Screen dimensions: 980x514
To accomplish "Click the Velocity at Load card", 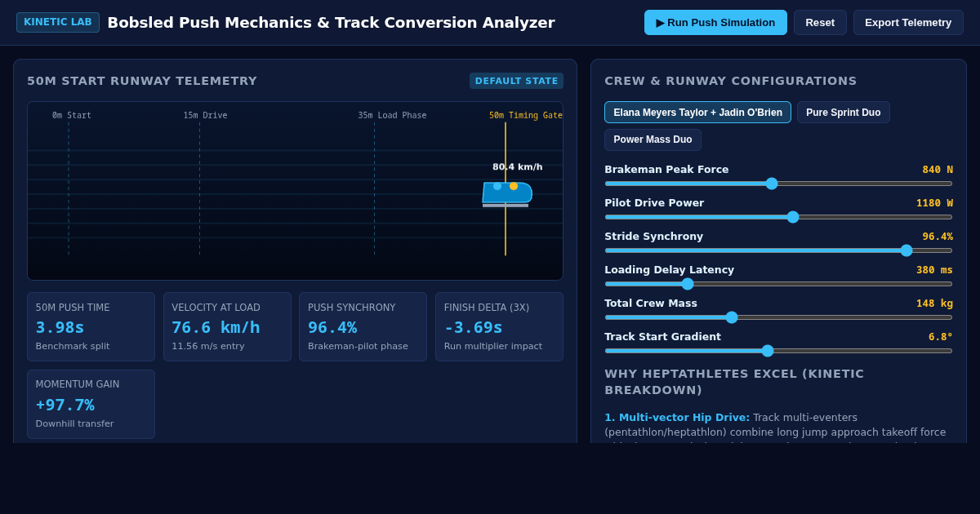I will click(227, 327).
